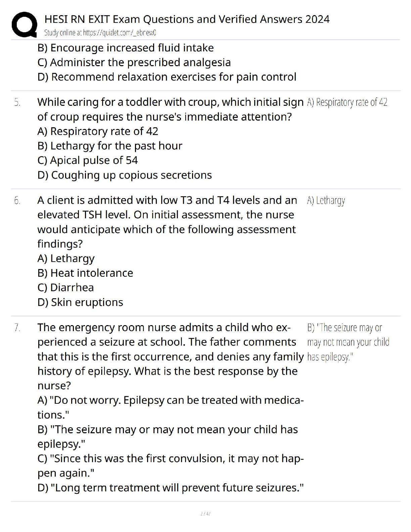The image size is (411, 532).
Task: Click question number 5
Action: (x=17, y=102)
